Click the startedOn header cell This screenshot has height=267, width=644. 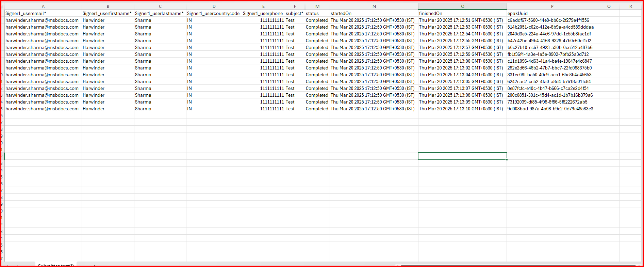(341, 13)
